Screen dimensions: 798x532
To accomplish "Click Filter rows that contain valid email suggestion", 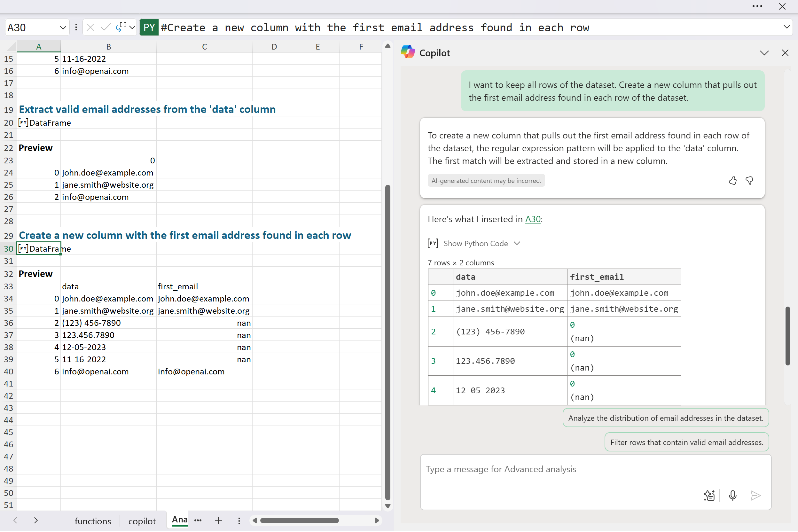I will coord(686,442).
